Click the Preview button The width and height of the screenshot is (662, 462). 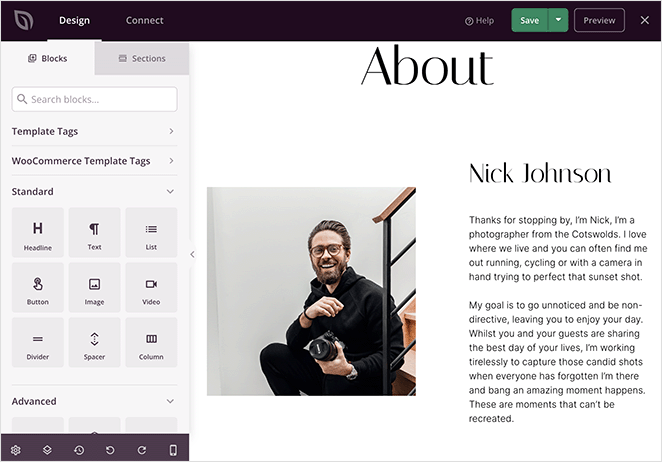pos(599,20)
